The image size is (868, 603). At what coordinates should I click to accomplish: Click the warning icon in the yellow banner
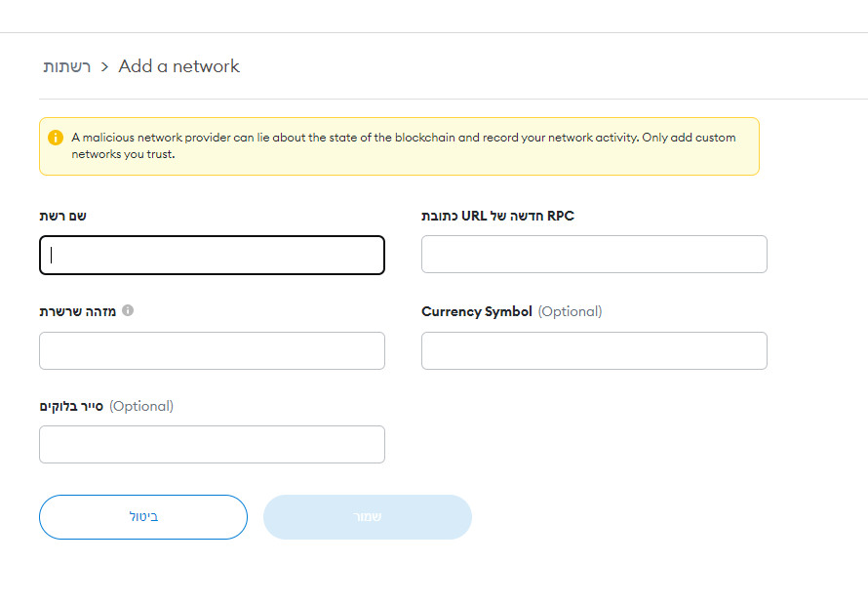pos(56,138)
